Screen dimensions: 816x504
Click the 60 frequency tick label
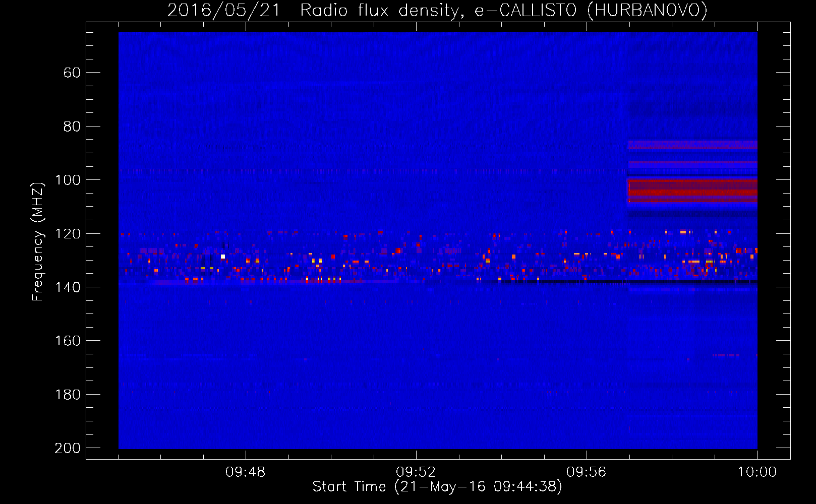pos(72,73)
